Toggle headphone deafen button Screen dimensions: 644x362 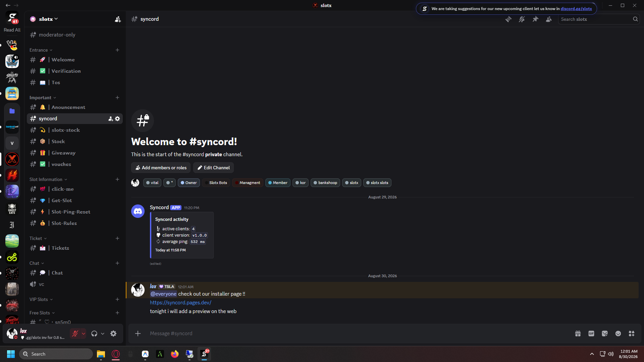click(x=94, y=334)
